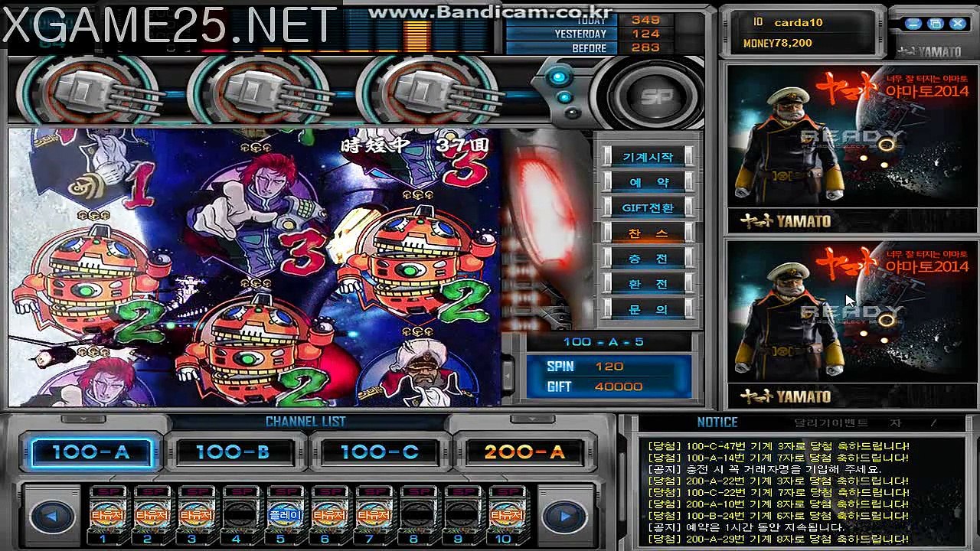Close the game window
Image resolution: width=980 pixels, height=551 pixels.
click(958, 24)
